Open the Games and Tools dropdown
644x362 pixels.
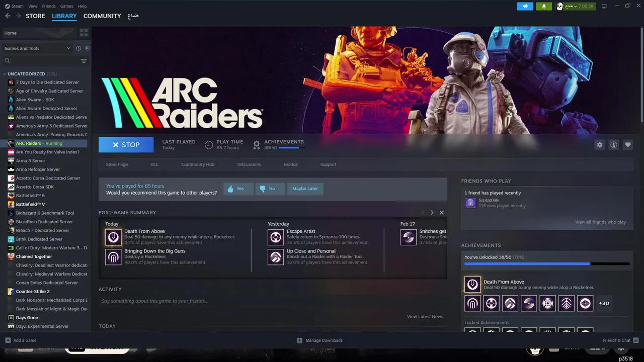click(x=37, y=48)
